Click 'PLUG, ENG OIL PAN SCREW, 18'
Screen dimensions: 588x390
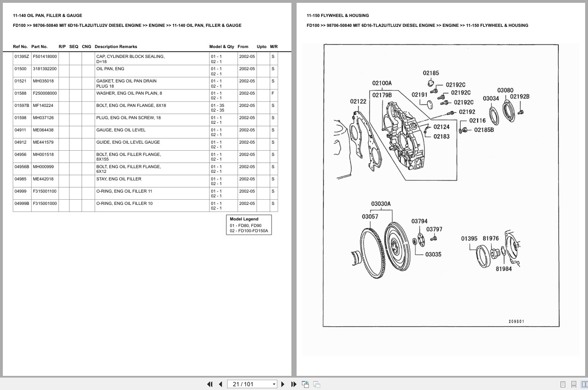tap(128, 118)
